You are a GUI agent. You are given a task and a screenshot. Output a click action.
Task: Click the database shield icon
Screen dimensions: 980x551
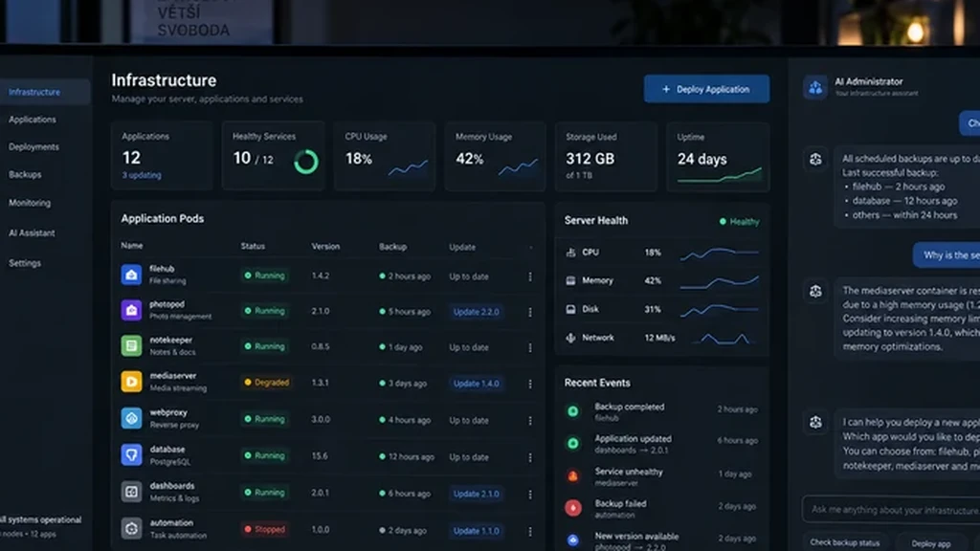pyautogui.click(x=131, y=454)
